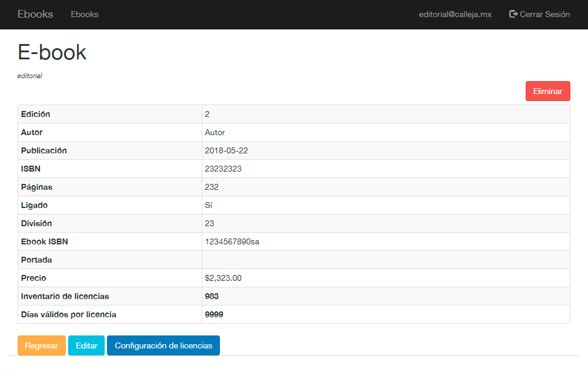The image size is (588, 376).
Task: Click the valid days value 9999
Action: (x=214, y=314)
